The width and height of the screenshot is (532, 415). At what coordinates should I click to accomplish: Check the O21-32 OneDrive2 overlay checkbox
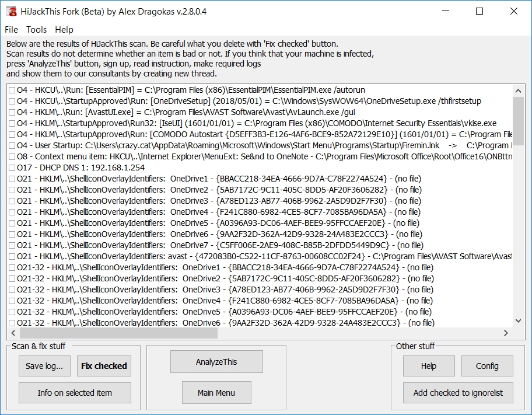pos(12,279)
